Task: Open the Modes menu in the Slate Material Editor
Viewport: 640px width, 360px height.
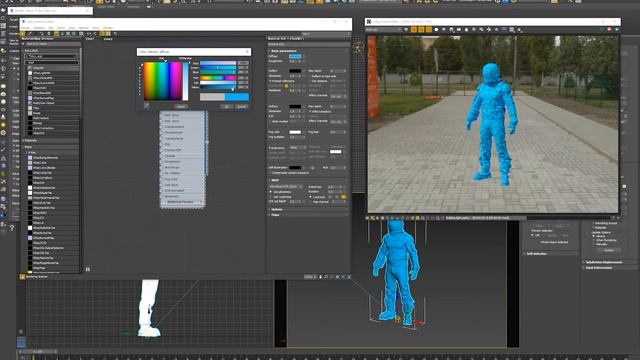Action: [x=26, y=28]
